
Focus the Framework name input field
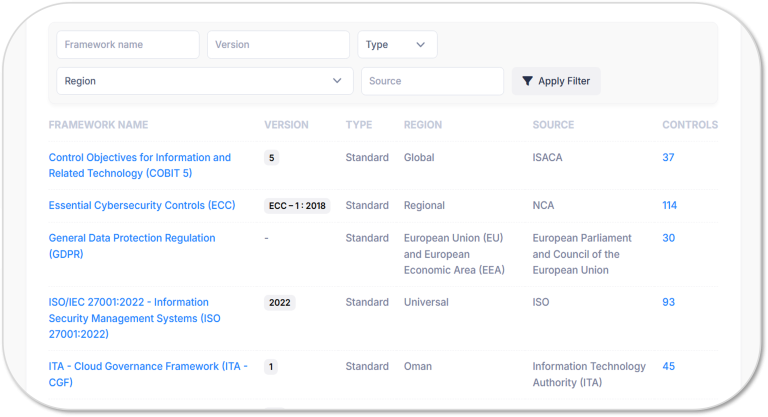click(128, 45)
